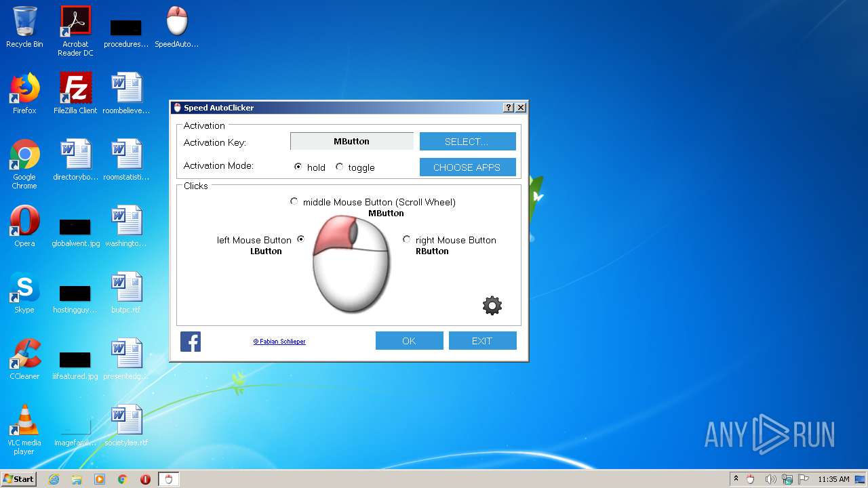The image size is (868, 488).
Task: Confirm with the OK button
Action: click(x=409, y=341)
